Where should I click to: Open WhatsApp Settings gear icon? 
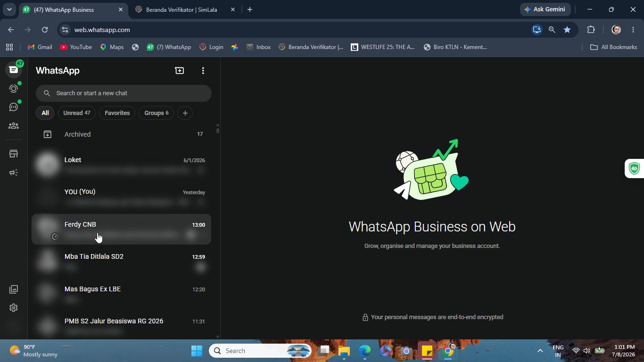click(14, 308)
